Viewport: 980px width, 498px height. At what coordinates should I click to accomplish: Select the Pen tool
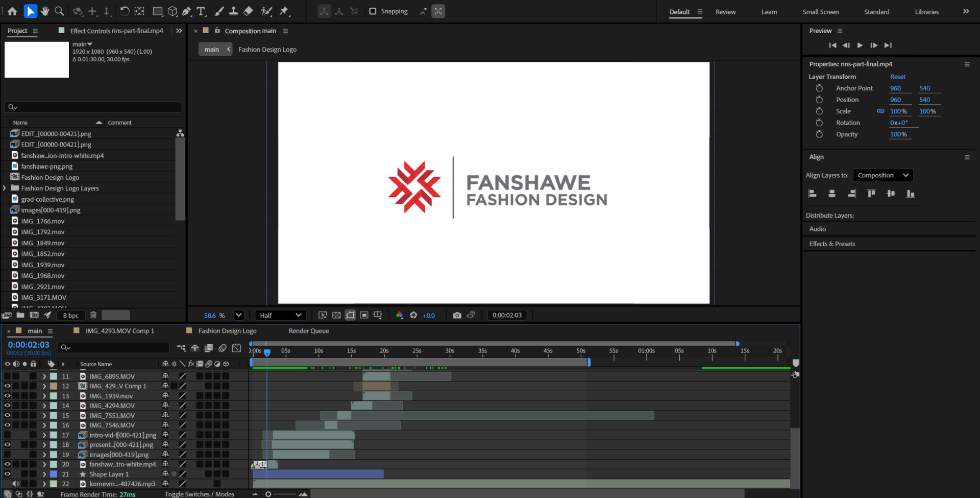[x=187, y=11]
